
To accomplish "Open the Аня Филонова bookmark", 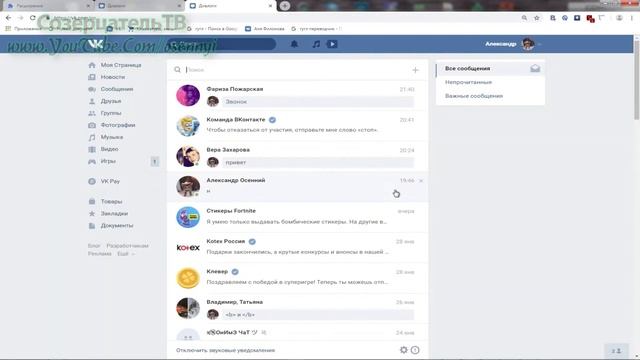I will pyautogui.click(x=264, y=29).
